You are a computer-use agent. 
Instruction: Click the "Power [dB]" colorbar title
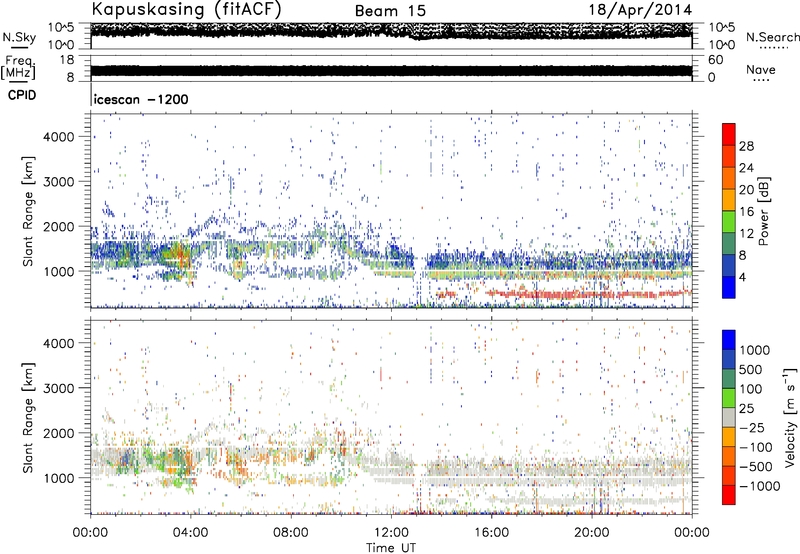pyautogui.click(x=764, y=211)
